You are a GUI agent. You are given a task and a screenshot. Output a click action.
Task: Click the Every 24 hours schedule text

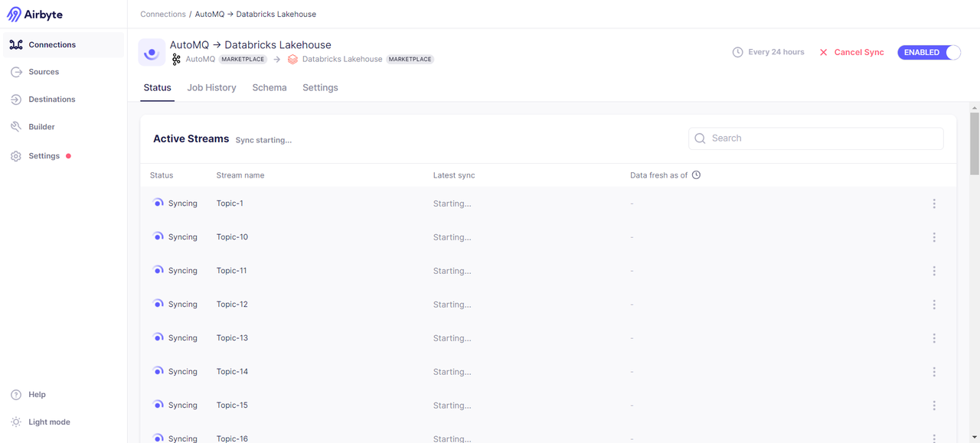(x=776, y=52)
